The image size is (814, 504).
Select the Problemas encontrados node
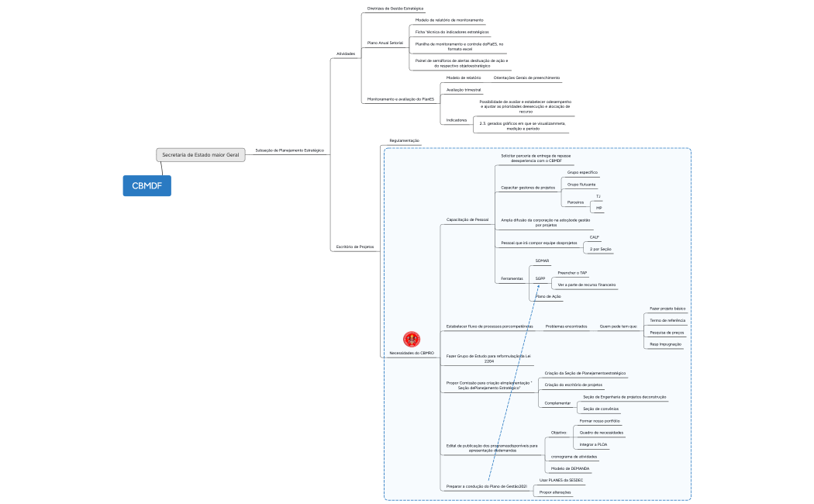tap(566, 326)
